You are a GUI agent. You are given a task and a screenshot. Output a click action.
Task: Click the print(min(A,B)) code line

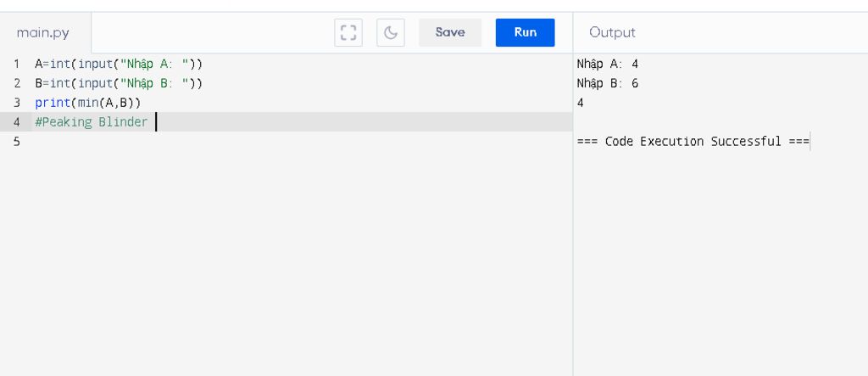pyautogui.click(x=88, y=104)
